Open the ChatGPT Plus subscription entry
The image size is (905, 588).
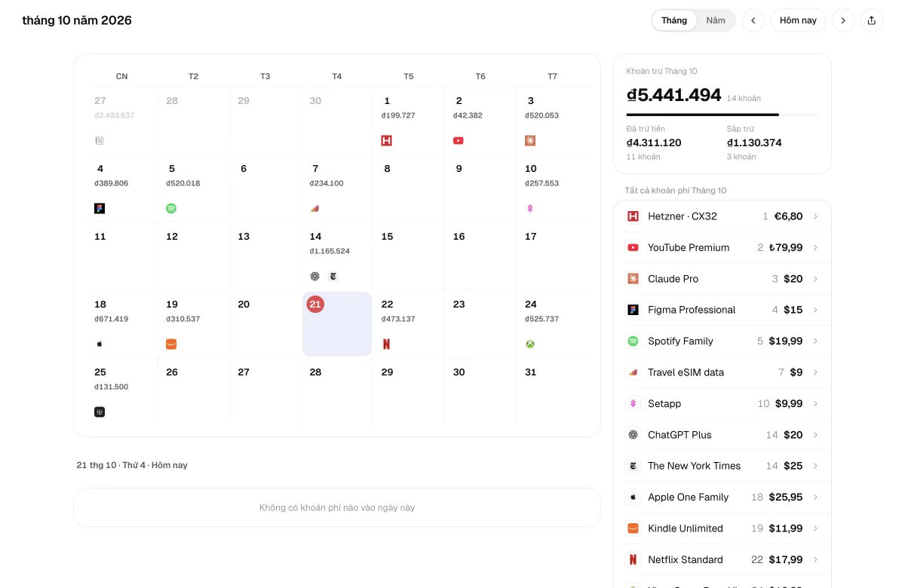(722, 435)
